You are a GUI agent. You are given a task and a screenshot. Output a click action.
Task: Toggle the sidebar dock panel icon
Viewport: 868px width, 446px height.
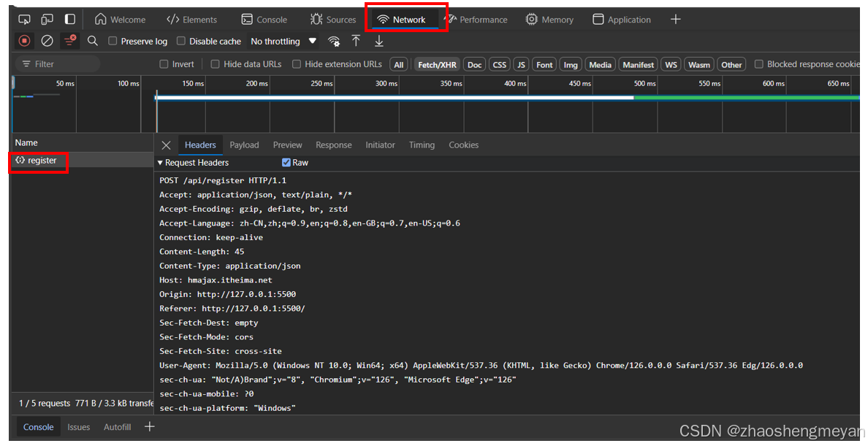69,20
